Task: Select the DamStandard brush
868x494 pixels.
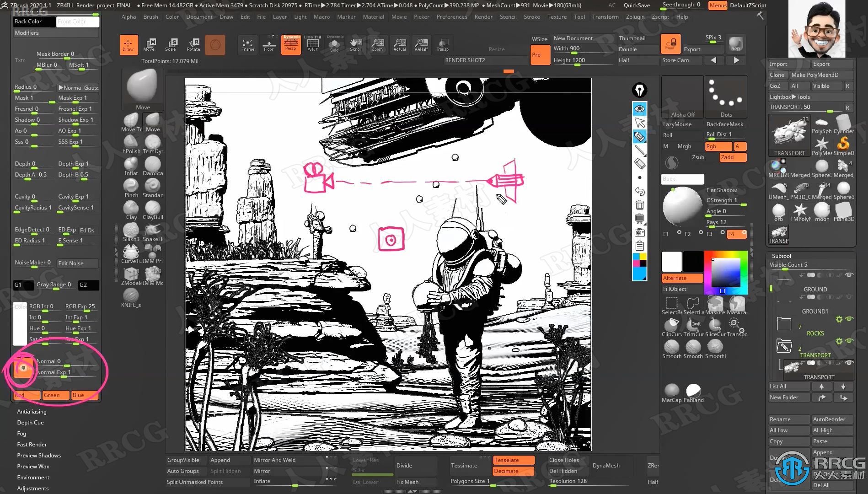Action: point(153,166)
